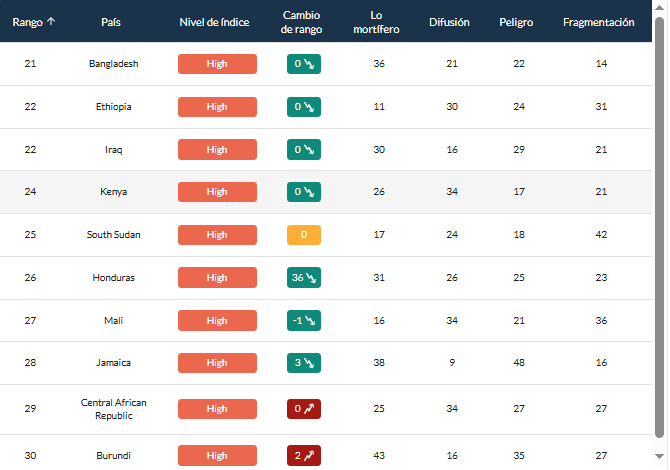The width and height of the screenshot is (670, 470).
Task: Click the Lo mortífero column header
Action: (377, 22)
